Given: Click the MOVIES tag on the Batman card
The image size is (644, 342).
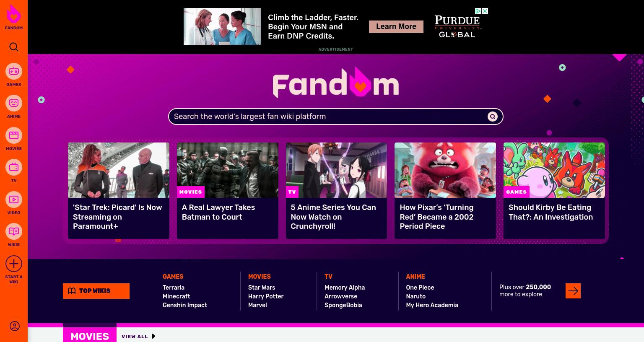Looking at the screenshot, I should [x=191, y=192].
